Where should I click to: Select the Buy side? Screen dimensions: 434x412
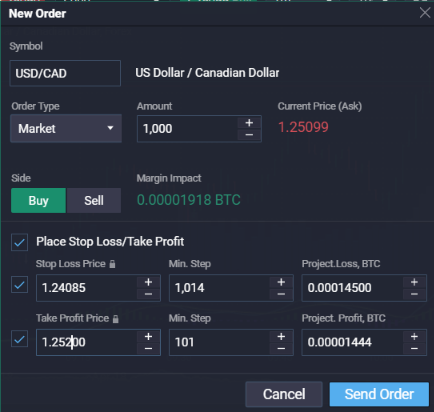click(38, 201)
